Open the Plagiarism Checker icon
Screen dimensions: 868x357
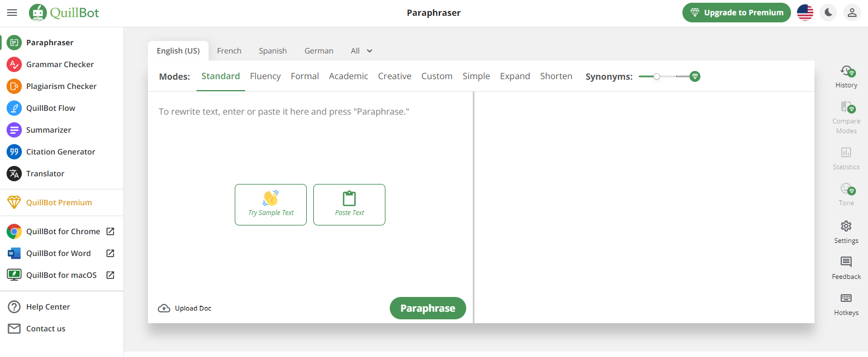click(14, 86)
